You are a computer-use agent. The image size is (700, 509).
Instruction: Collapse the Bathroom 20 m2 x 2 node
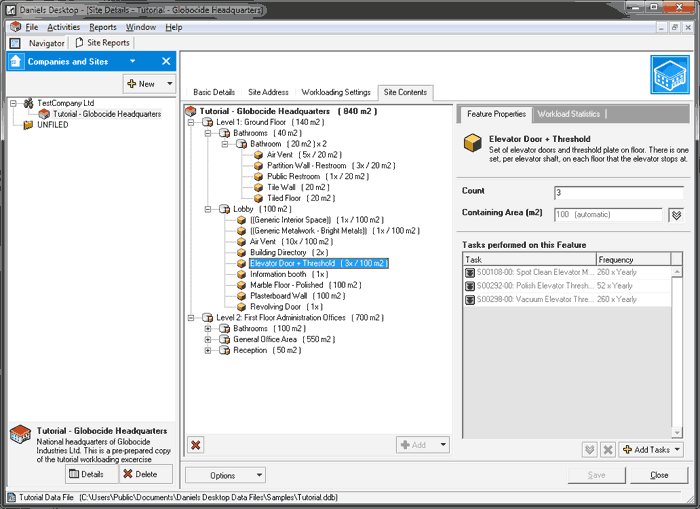[225, 144]
